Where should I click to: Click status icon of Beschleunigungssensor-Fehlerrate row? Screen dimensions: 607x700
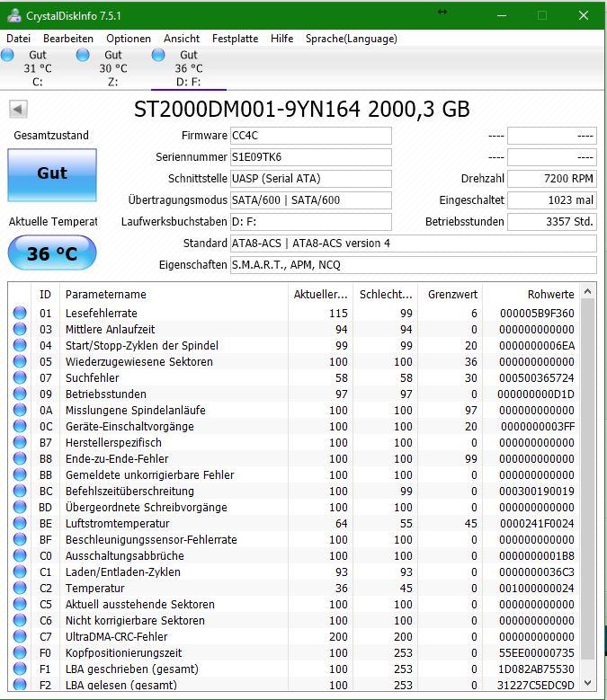click(x=20, y=539)
